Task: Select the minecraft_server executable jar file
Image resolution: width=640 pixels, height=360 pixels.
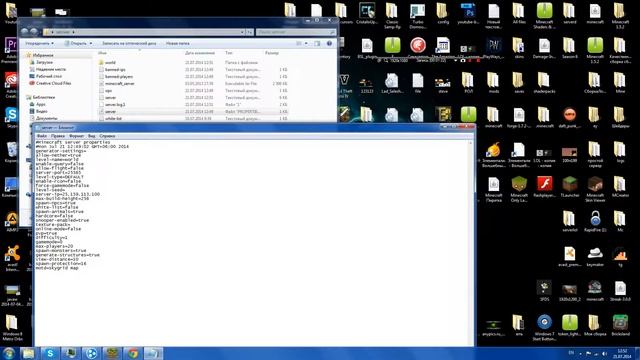Action: coord(119,84)
